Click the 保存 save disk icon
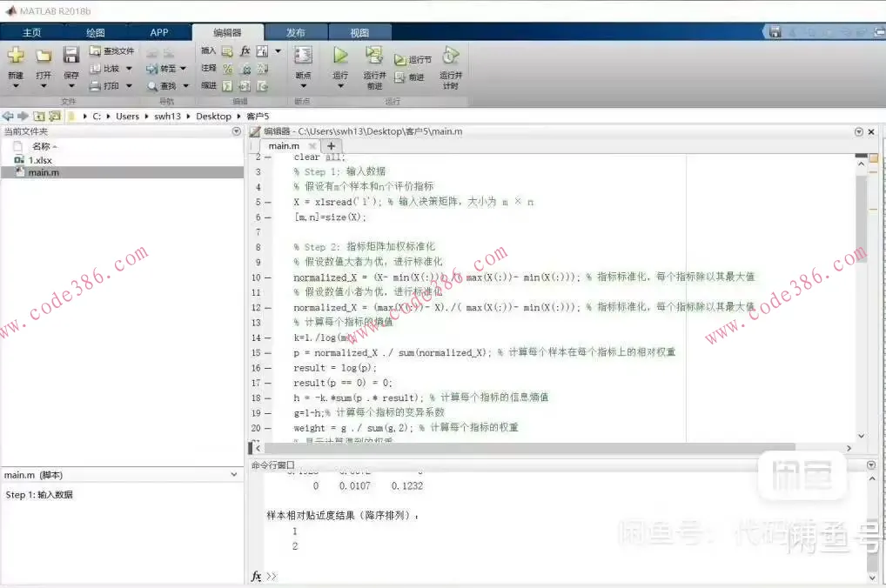Viewport: 886px width, 588px height. coord(70,56)
